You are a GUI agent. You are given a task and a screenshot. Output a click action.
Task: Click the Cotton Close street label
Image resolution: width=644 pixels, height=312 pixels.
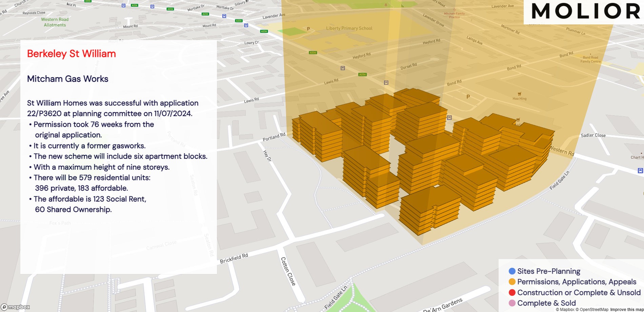pos(288,271)
